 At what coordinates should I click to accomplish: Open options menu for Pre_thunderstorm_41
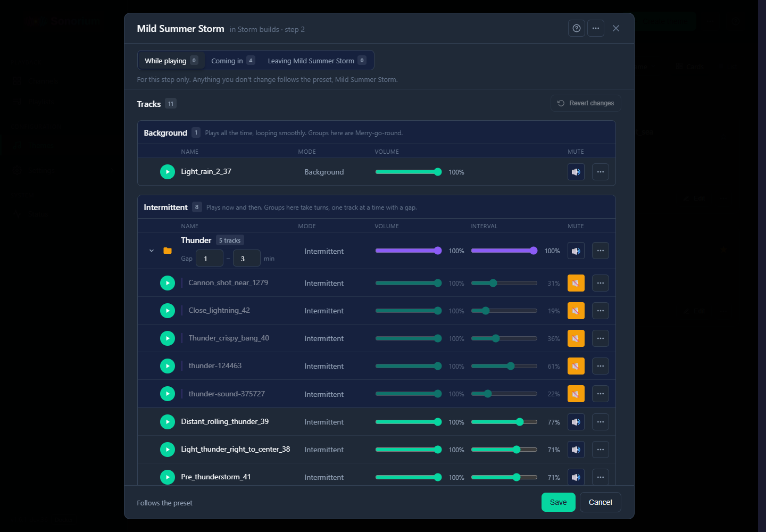(601, 477)
